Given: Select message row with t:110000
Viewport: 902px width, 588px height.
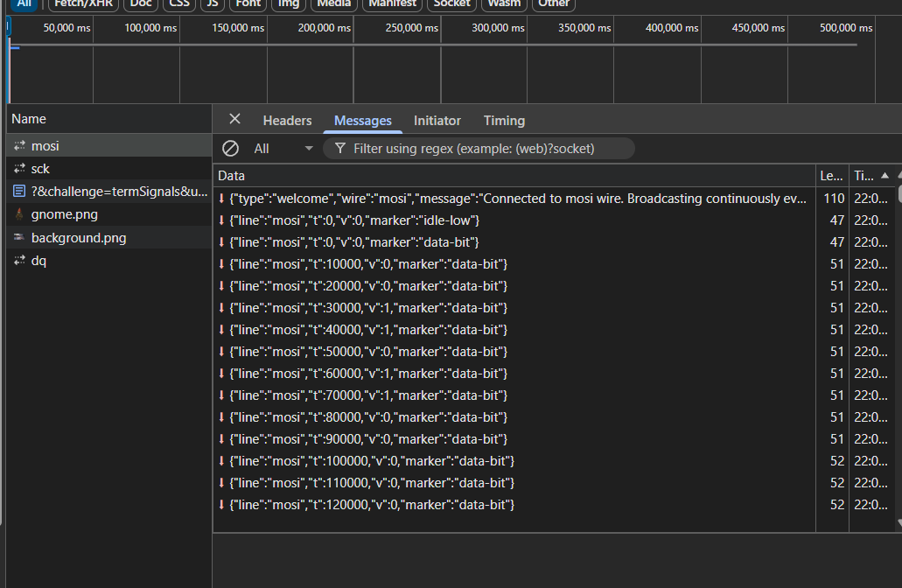Looking at the screenshot, I should point(555,483).
